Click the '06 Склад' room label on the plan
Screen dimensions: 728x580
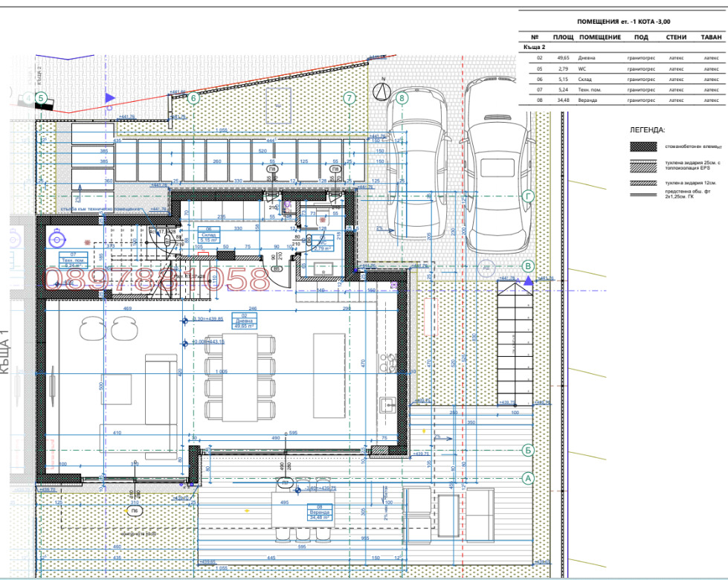(208, 234)
